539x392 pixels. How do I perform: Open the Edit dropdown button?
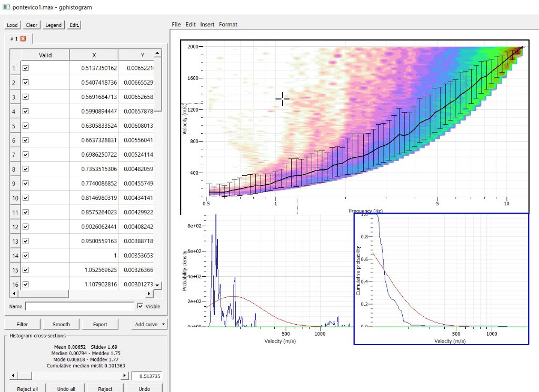click(x=74, y=25)
